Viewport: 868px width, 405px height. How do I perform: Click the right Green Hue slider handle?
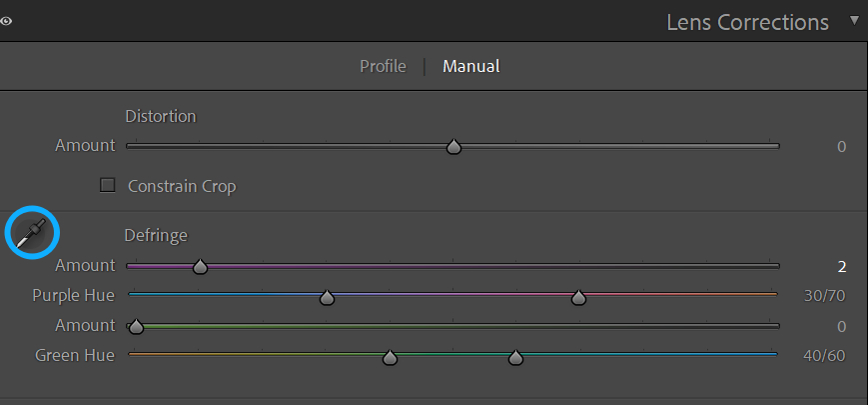tap(516, 358)
